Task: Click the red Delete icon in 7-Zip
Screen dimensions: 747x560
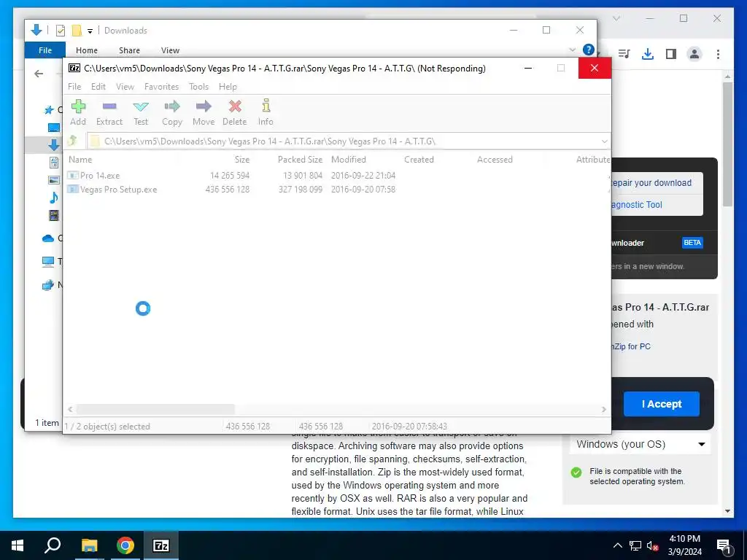Action: coord(235,106)
